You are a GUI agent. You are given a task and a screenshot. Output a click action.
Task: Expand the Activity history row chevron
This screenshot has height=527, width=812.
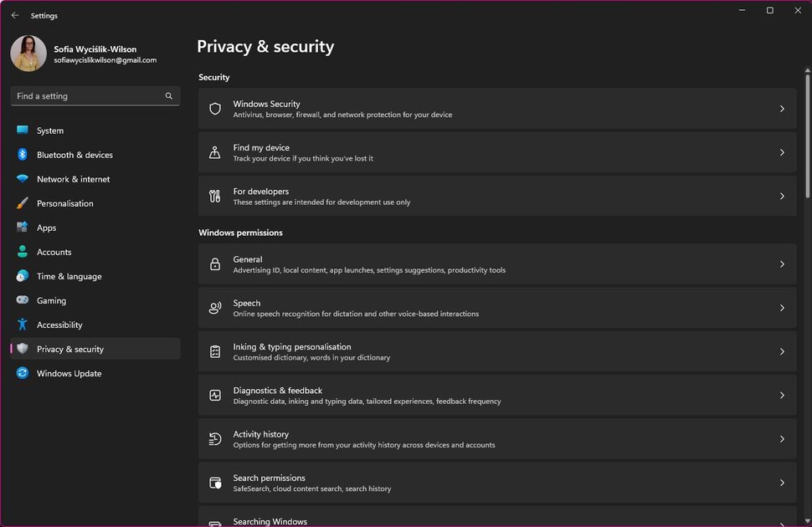coord(782,438)
